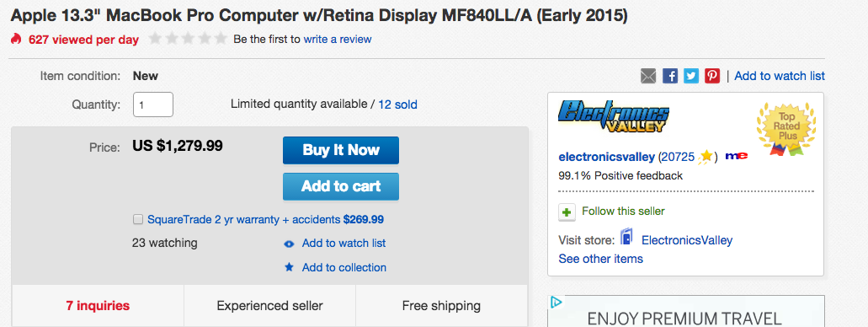Open the 12 sold link
Viewport: 868px width, 327px height.
click(398, 105)
